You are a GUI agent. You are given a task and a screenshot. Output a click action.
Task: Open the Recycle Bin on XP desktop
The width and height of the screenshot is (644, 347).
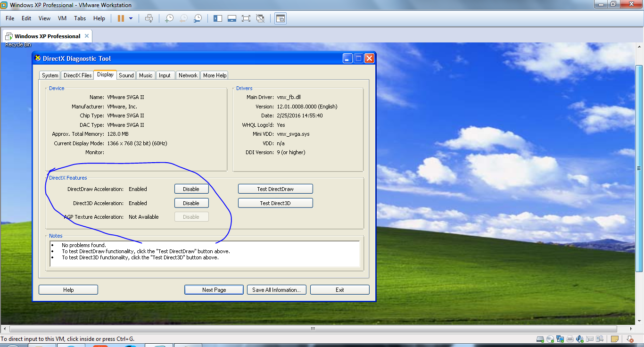tap(18, 45)
